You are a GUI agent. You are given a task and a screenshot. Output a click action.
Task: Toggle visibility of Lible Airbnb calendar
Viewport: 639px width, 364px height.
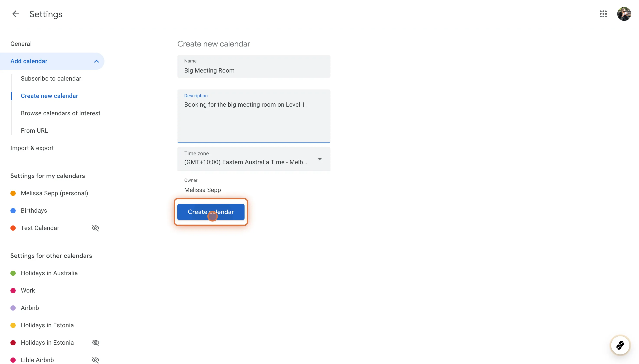point(95,360)
